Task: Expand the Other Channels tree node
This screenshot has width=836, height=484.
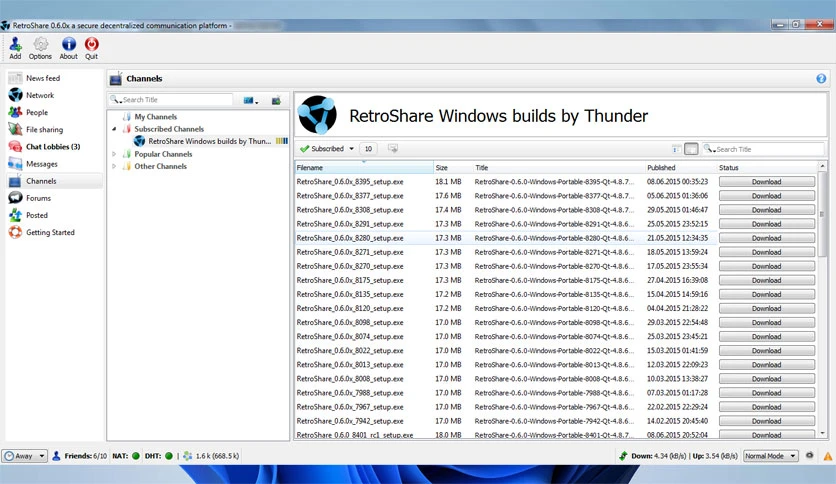Action: tap(114, 166)
